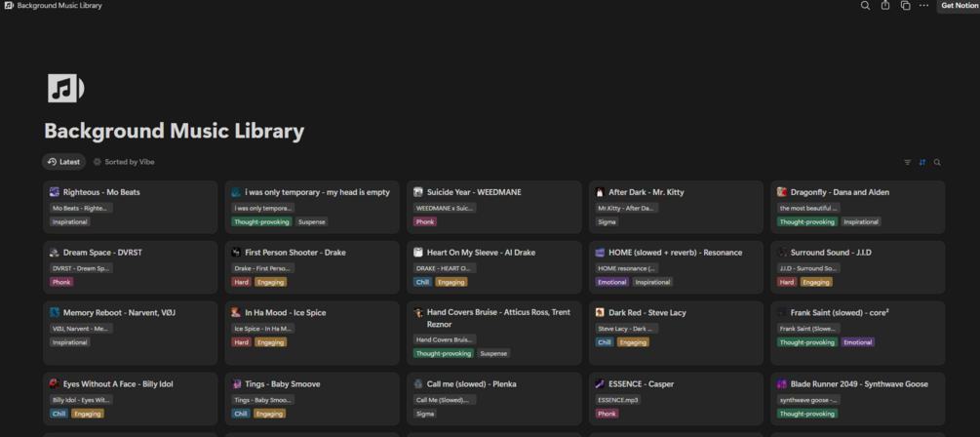Select the Latest view tab

(x=64, y=162)
